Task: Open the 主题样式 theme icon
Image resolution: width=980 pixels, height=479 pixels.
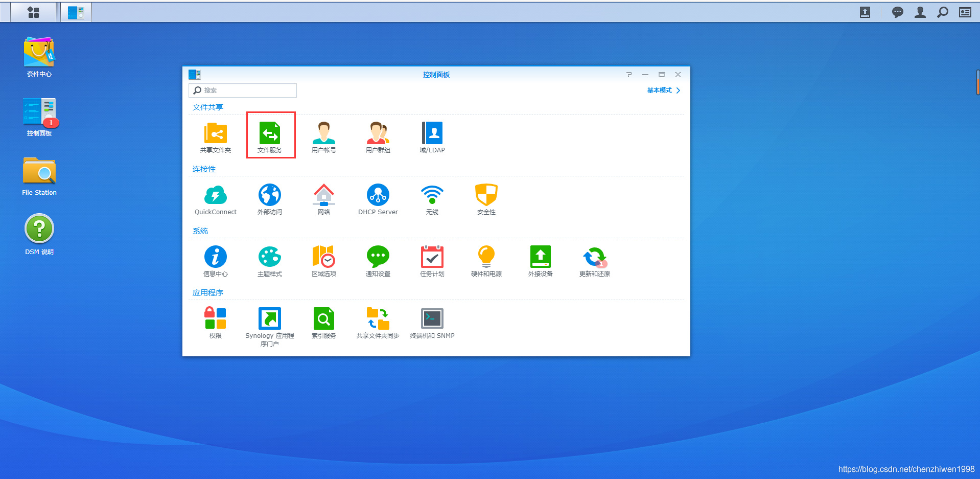Action: [270, 257]
